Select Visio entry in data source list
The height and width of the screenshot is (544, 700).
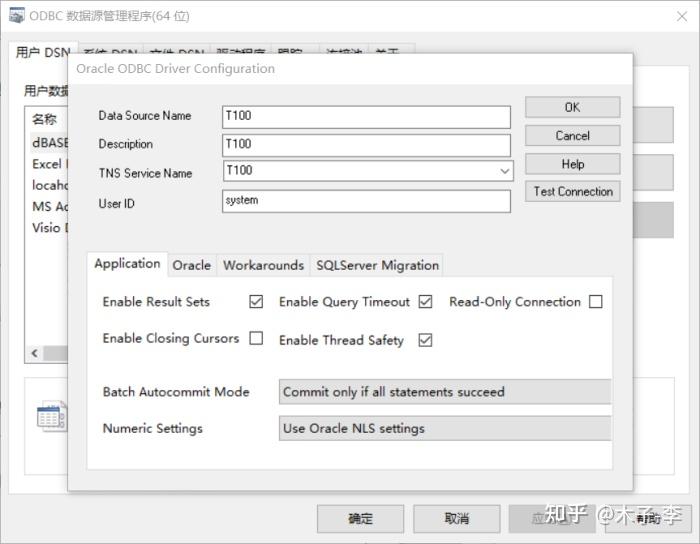(50, 228)
